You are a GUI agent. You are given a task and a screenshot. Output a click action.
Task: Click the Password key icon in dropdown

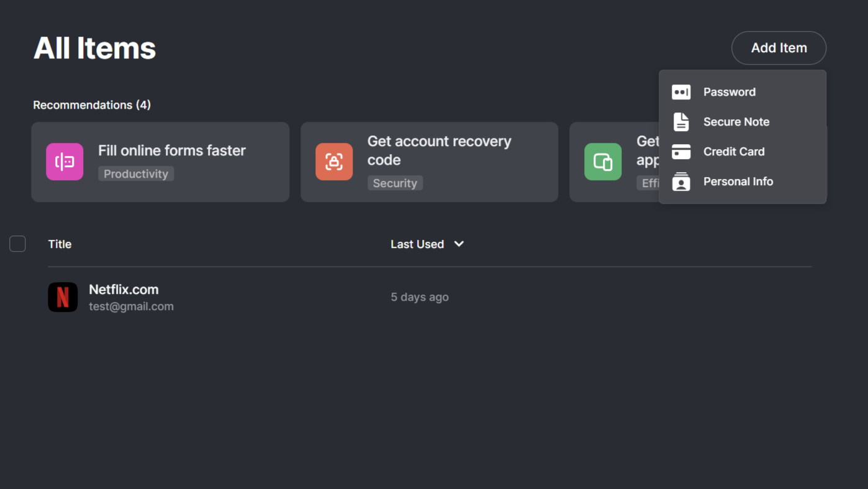tap(681, 92)
